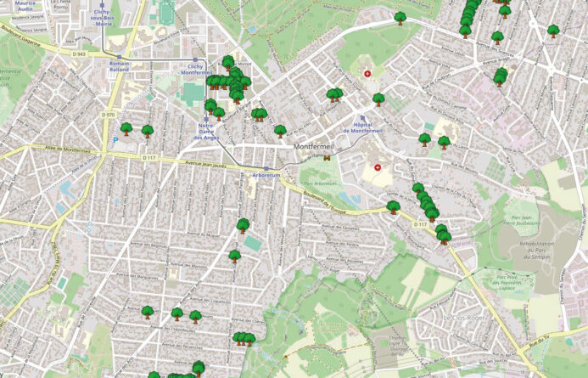
Task: Click the tree marker beside Montfermeil town label
Action: click(x=280, y=131)
